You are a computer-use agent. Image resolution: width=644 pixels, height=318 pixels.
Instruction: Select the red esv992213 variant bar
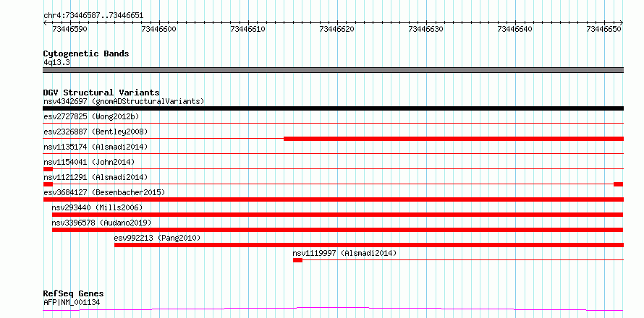point(369,245)
